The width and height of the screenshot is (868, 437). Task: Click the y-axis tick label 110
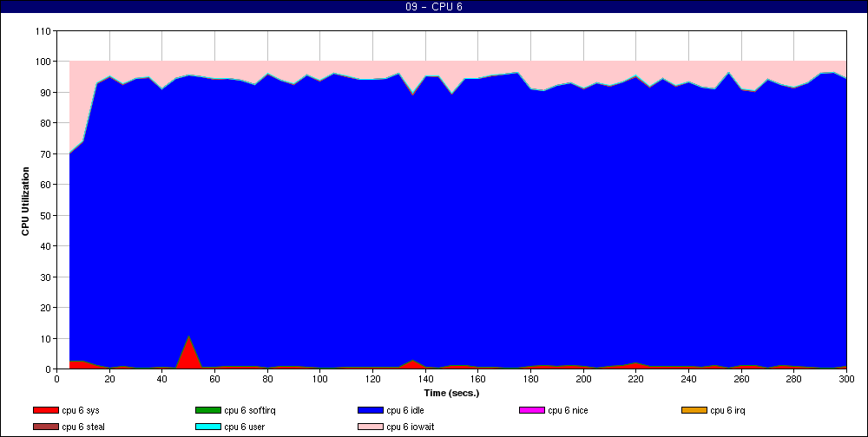(x=42, y=31)
